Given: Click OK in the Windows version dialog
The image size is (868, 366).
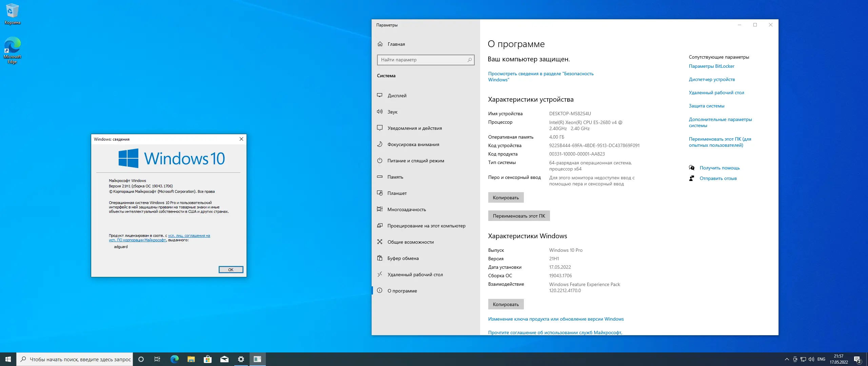Looking at the screenshot, I should coord(231,269).
